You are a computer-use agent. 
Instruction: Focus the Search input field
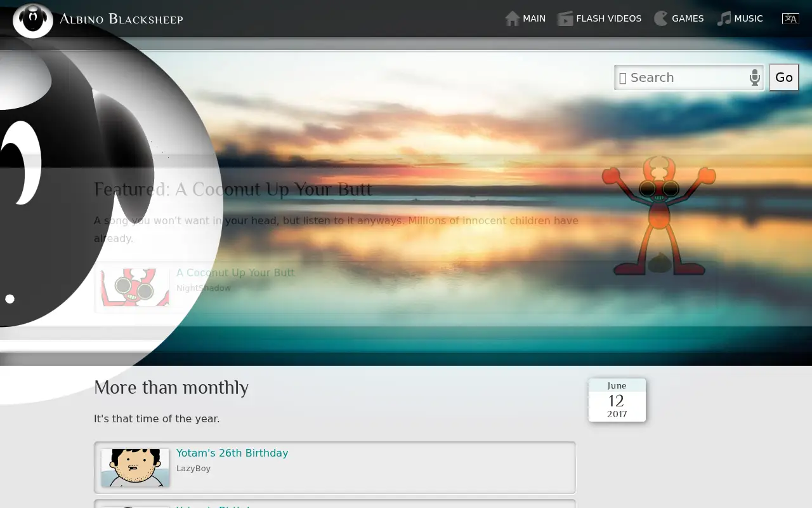(x=689, y=77)
